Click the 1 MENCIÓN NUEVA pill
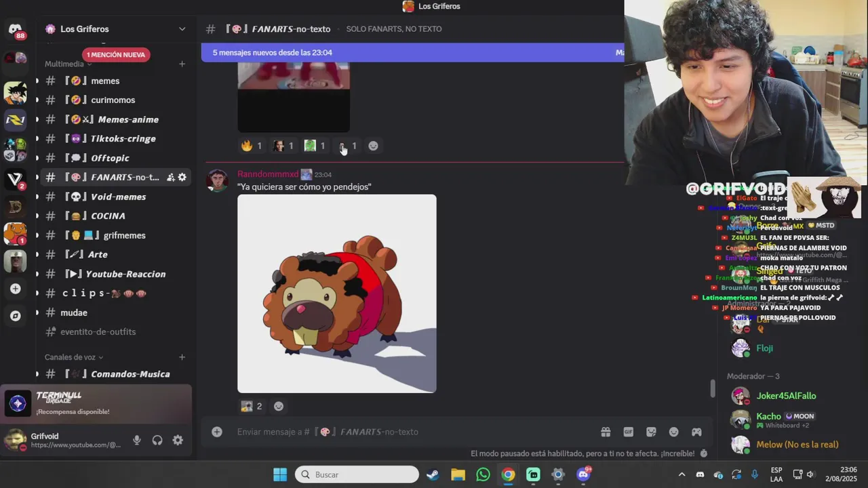This screenshot has height=488, width=868. coord(116,55)
